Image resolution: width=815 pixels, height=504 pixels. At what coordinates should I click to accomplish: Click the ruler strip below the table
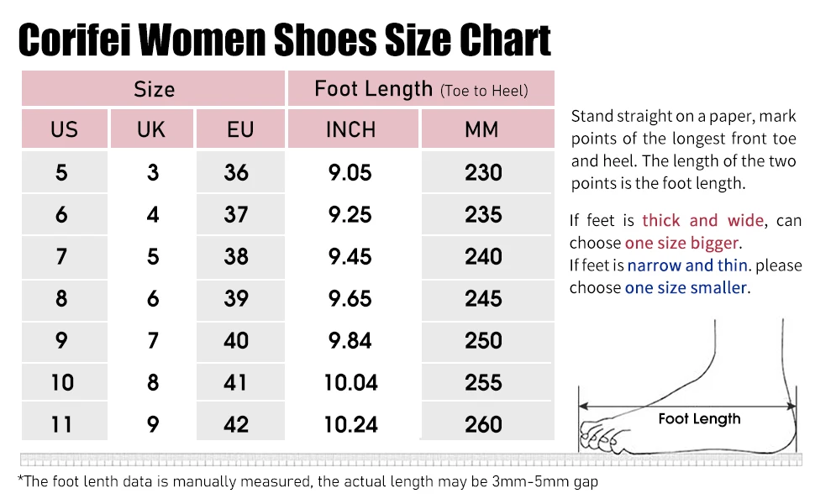pyautogui.click(x=411, y=459)
